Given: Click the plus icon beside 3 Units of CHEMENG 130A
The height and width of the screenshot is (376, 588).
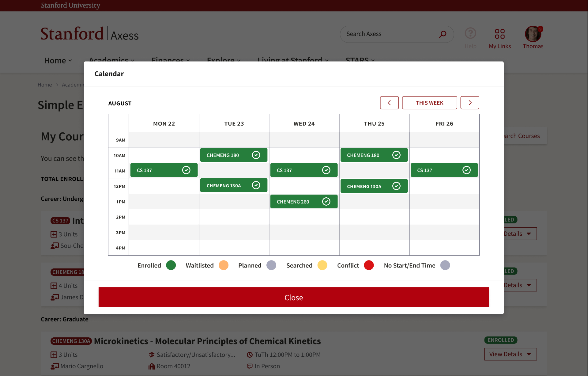Looking at the screenshot, I should 54,355.
